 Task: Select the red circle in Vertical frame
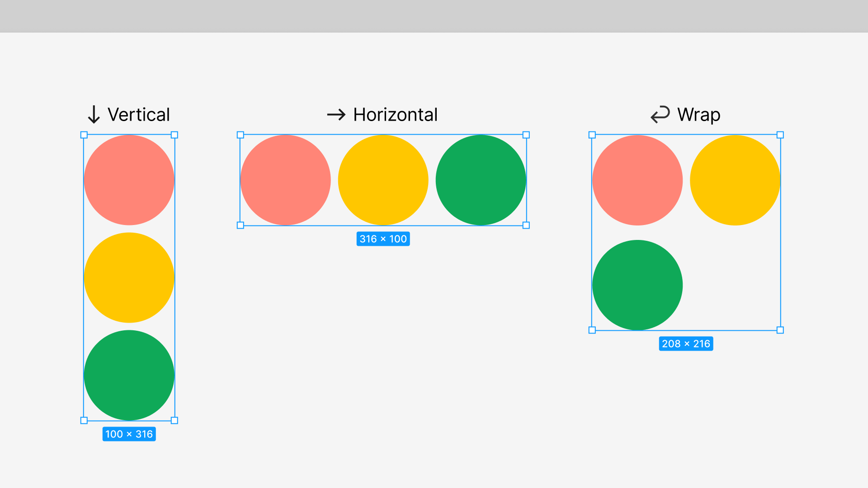click(x=129, y=180)
